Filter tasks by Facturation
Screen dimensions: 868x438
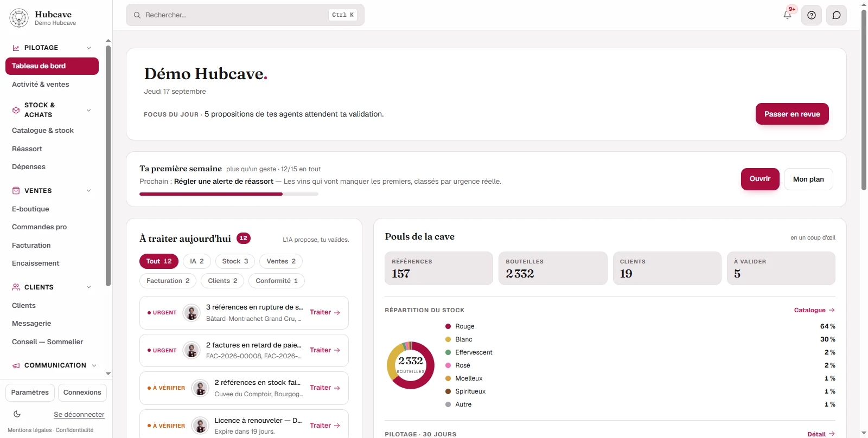coord(168,281)
